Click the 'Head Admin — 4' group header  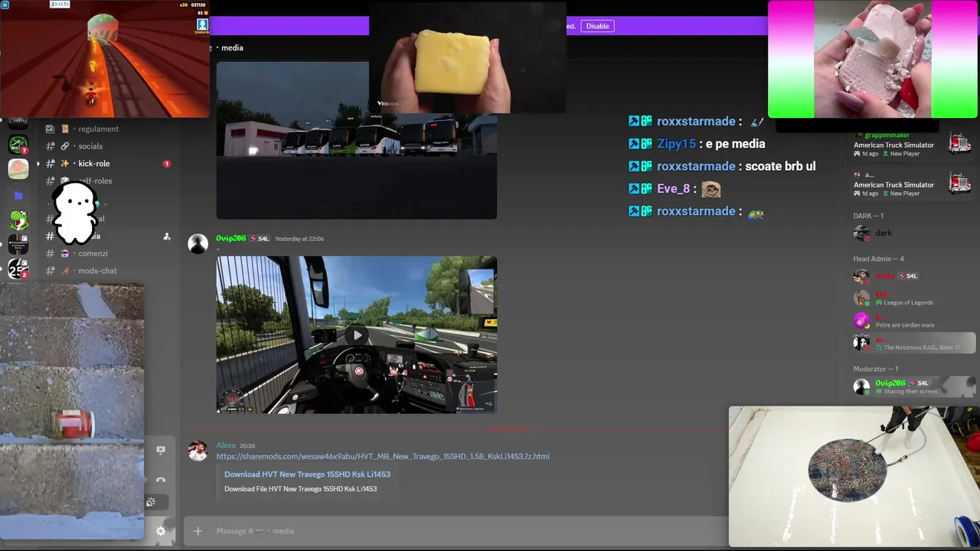coord(879,259)
